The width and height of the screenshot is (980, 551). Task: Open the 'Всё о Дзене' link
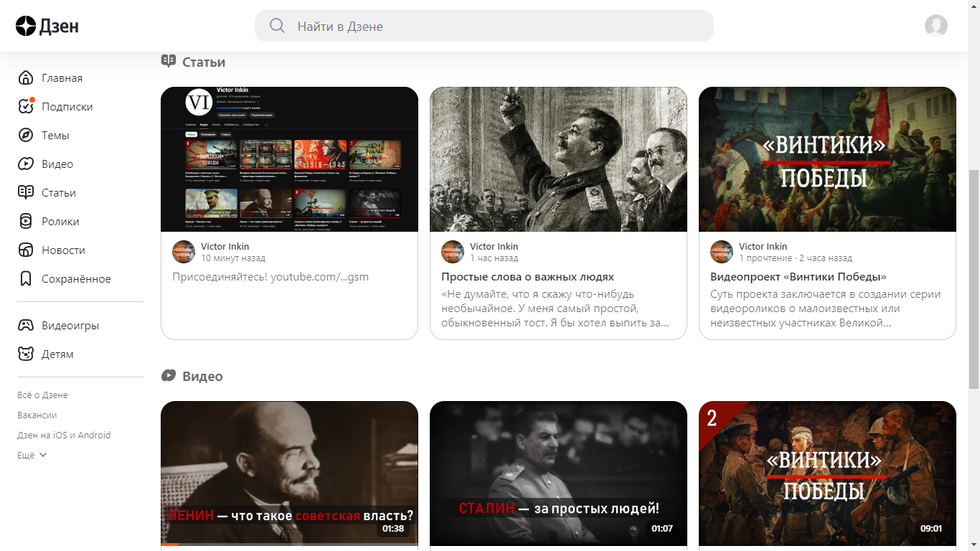pyautogui.click(x=42, y=395)
